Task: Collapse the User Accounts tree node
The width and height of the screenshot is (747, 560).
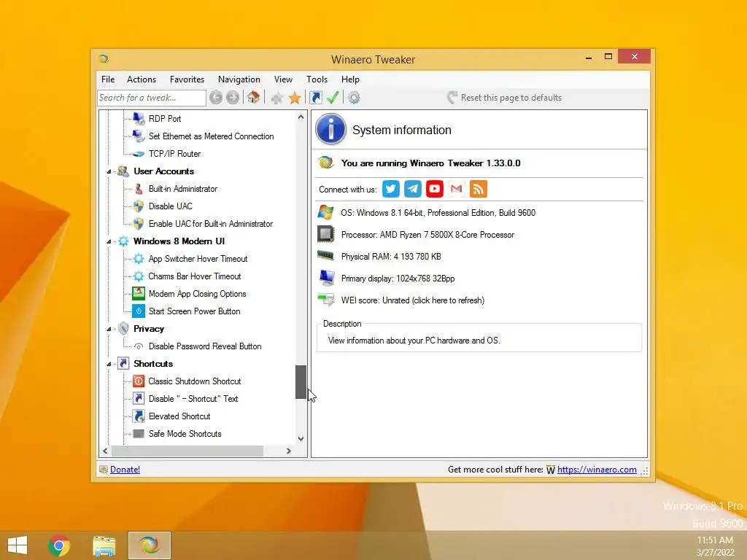Action: [109, 171]
